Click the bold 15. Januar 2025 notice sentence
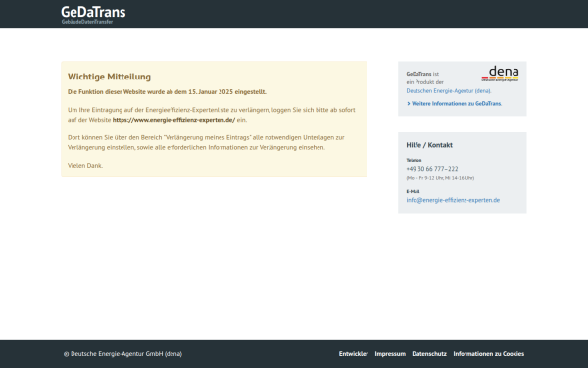 pos(167,92)
